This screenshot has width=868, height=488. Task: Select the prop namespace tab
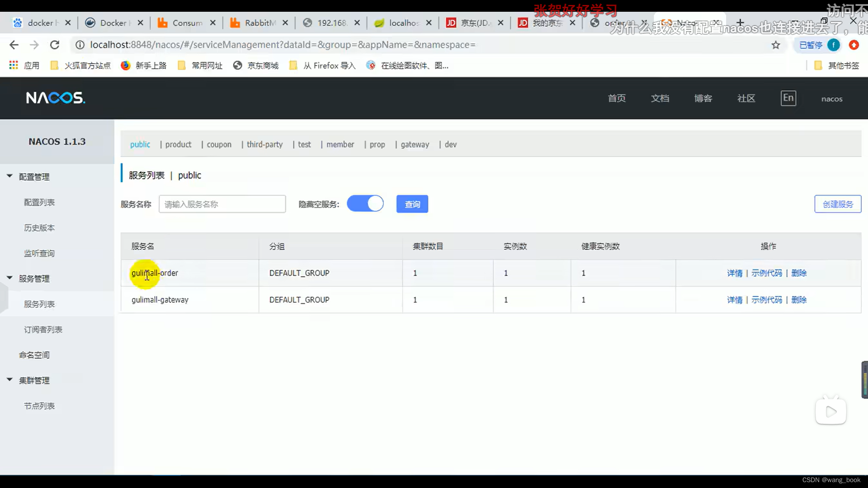pyautogui.click(x=377, y=144)
